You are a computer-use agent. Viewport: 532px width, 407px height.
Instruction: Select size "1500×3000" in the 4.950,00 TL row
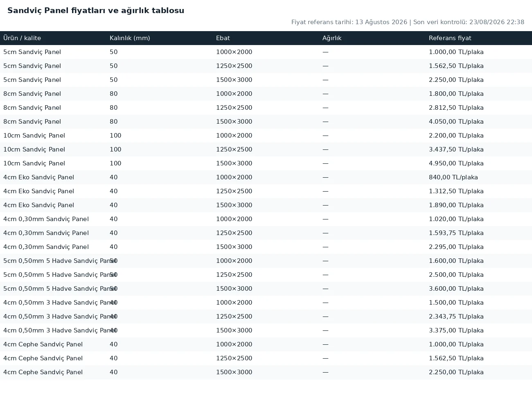234,163
